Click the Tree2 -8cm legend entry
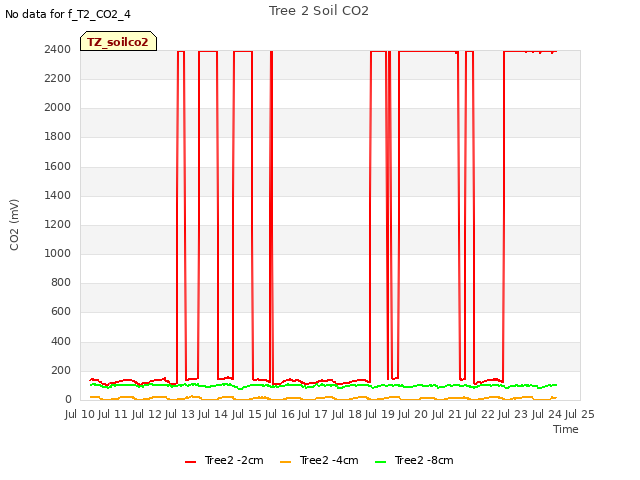The width and height of the screenshot is (640, 480). pos(414,461)
